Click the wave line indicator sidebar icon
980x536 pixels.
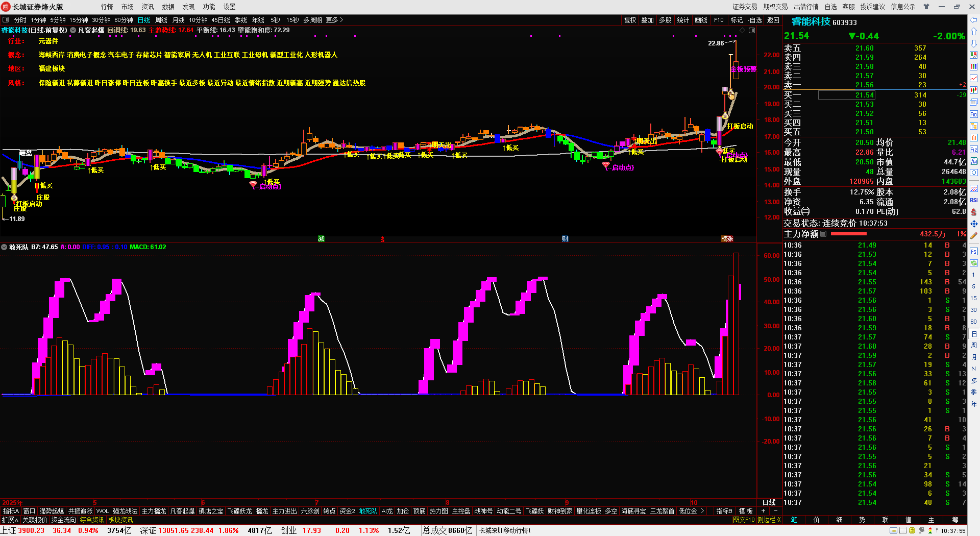click(974, 188)
